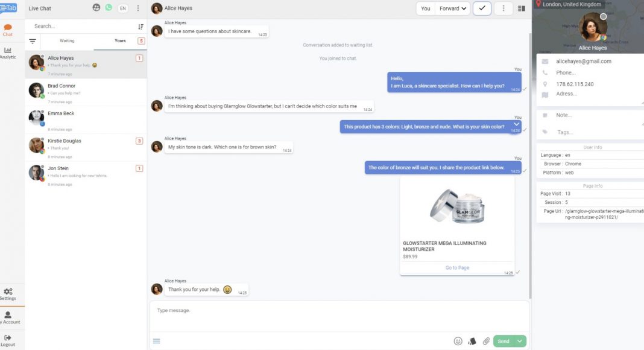Image resolution: width=644 pixels, height=350 pixels.
Task: Click the Logout icon
Action: (x=8, y=340)
